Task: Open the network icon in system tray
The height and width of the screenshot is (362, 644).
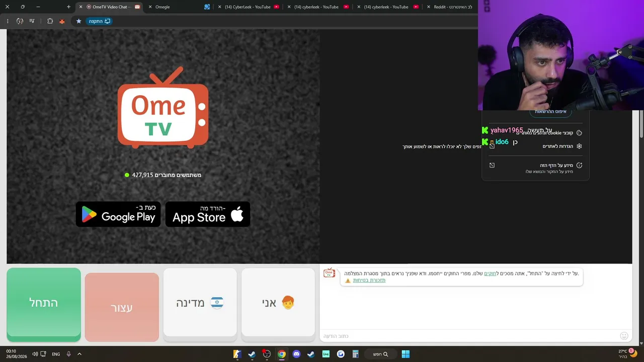Action: [43, 354]
